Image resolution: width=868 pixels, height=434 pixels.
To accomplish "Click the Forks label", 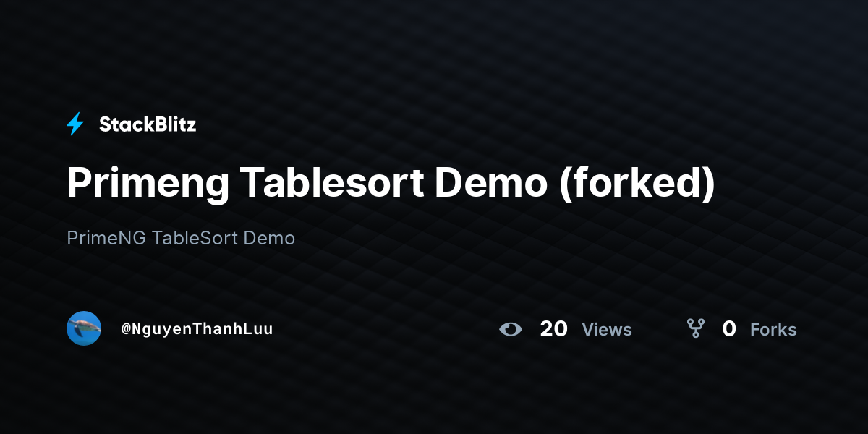I will click(773, 330).
